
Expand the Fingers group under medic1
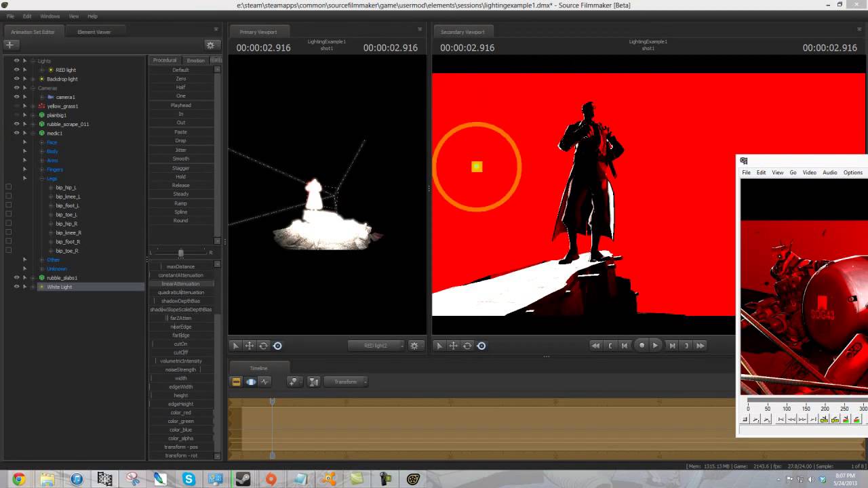[42, 169]
